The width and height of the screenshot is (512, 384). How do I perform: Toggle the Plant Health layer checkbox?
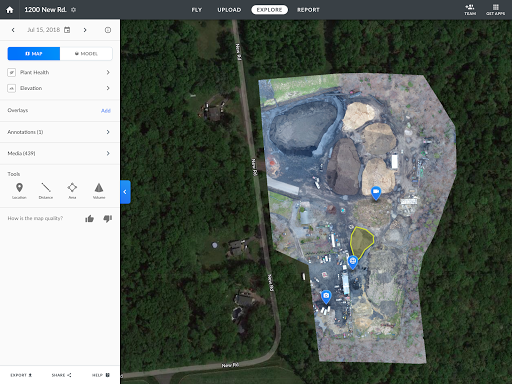click(11, 72)
